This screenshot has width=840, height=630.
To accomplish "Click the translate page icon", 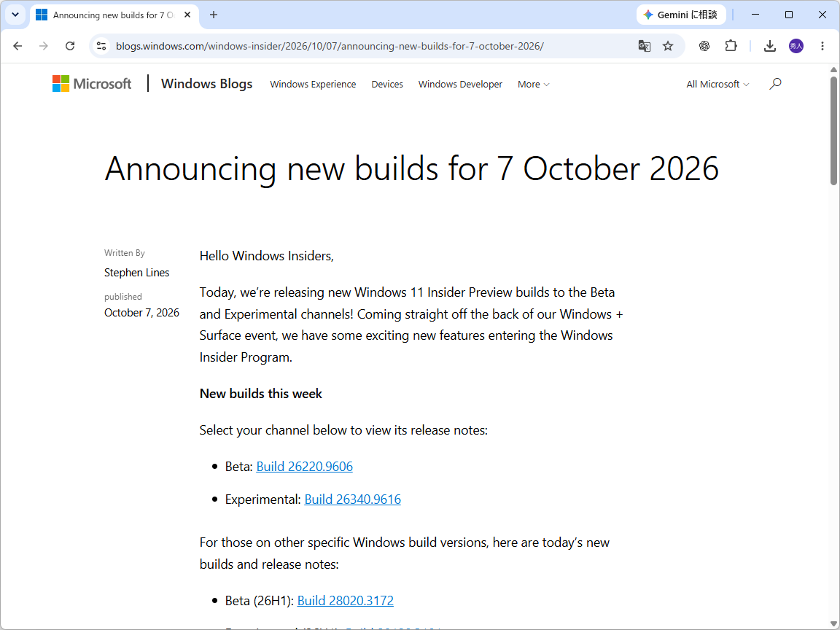I will (x=645, y=46).
